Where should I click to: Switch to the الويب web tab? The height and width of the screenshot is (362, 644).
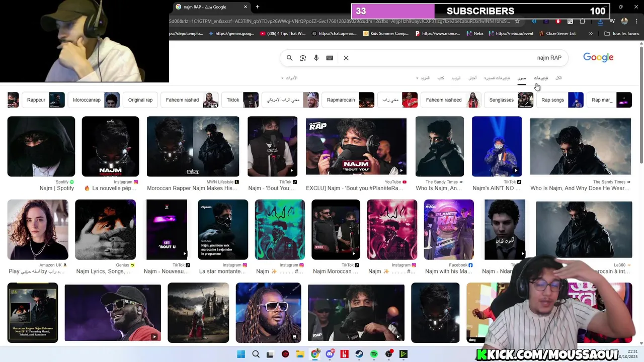click(456, 78)
